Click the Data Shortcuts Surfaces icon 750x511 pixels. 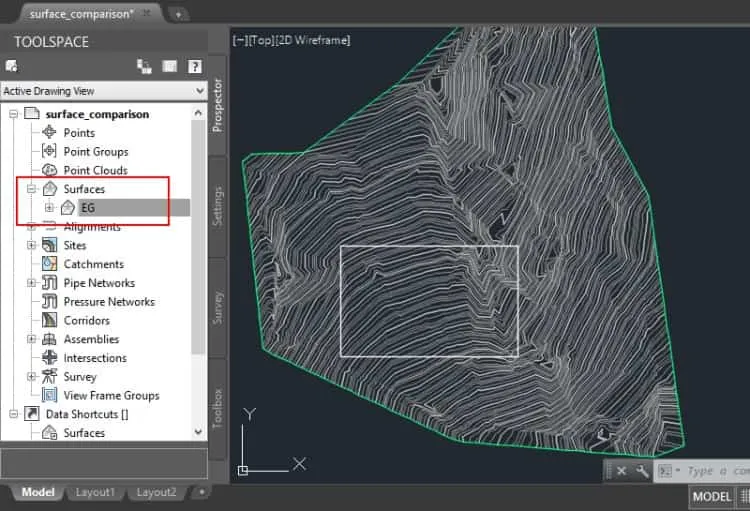pos(49,433)
